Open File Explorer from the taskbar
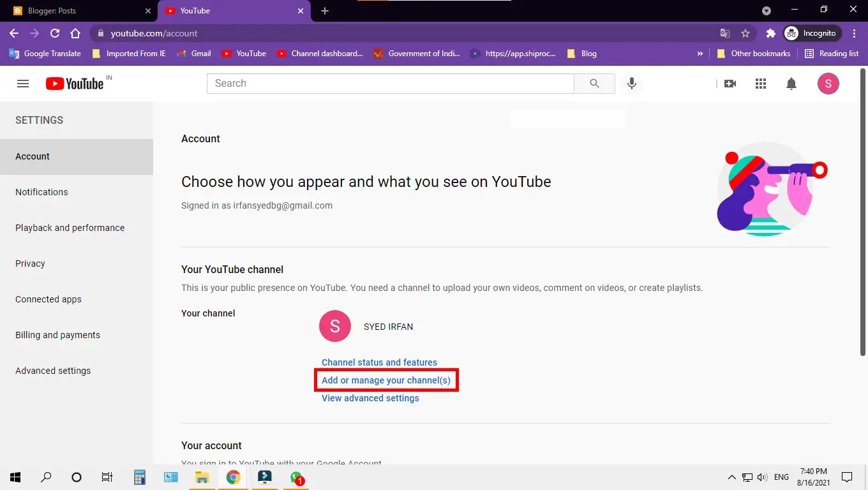The width and height of the screenshot is (868, 490). click(202, 477)
